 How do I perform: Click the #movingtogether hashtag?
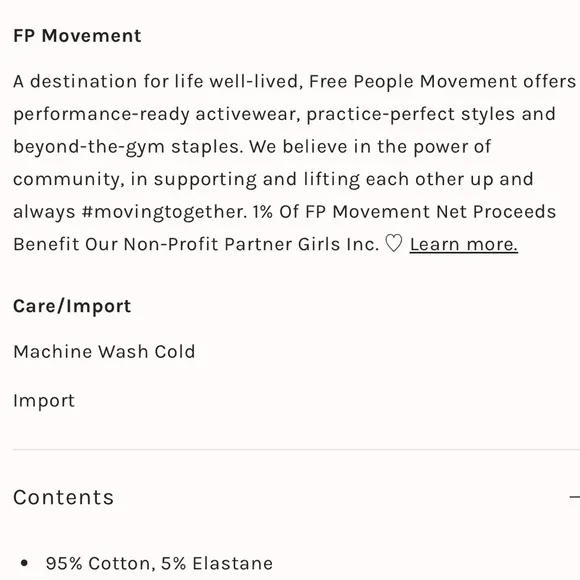click(x=163, y=212)
